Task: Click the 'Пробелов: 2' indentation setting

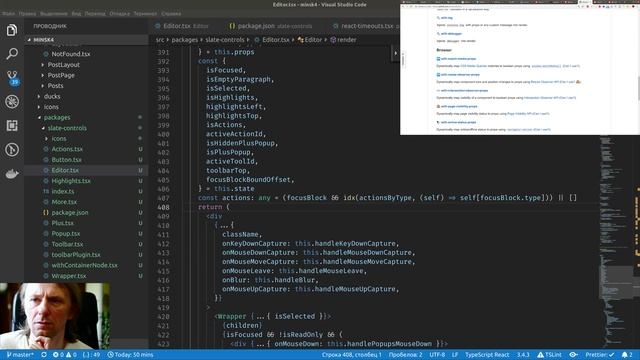Action: (x=405, y=355)
